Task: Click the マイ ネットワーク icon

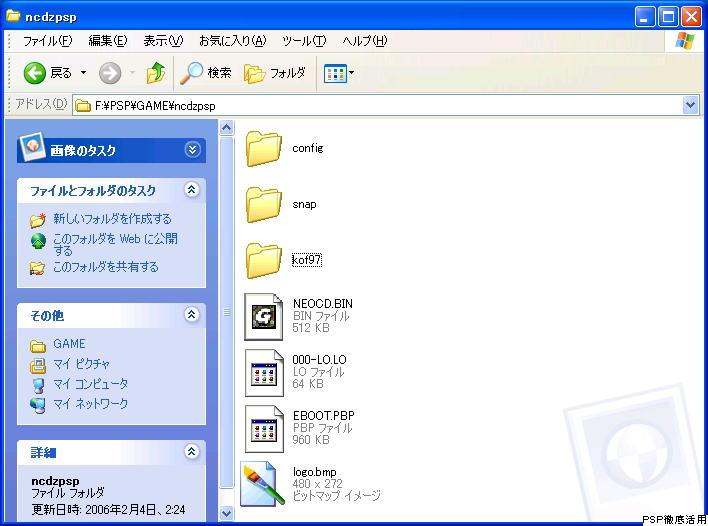Action: point(38,405)
